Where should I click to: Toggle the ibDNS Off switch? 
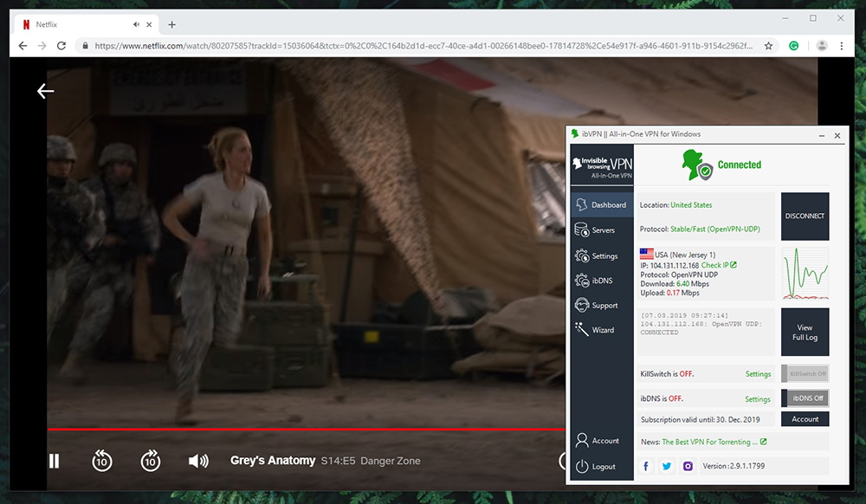click(x=805, y=398)
